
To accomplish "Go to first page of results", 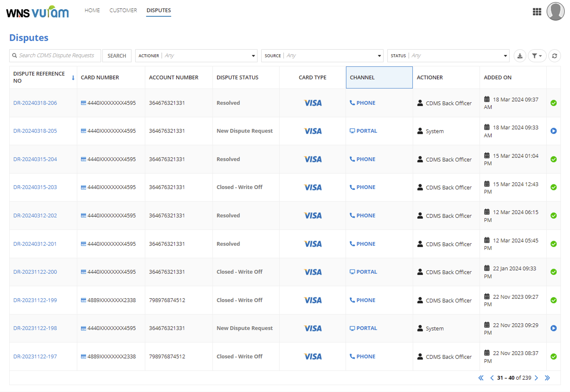I will point(481,378).
